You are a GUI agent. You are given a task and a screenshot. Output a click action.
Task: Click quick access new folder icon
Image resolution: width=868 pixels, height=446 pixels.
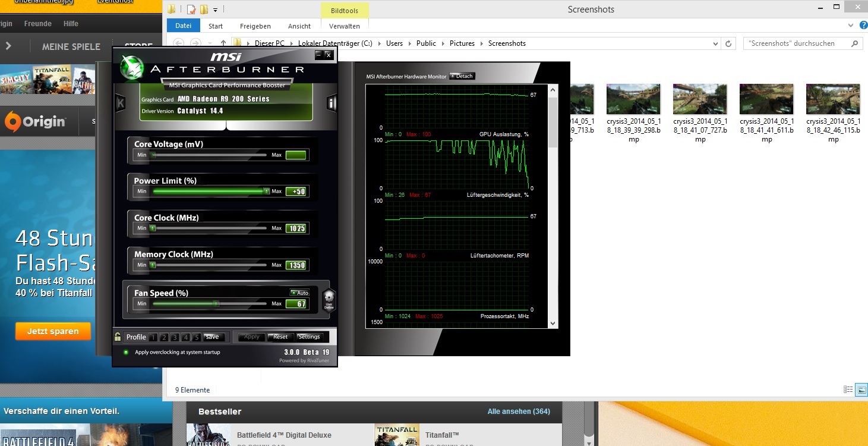click(204, 10)
